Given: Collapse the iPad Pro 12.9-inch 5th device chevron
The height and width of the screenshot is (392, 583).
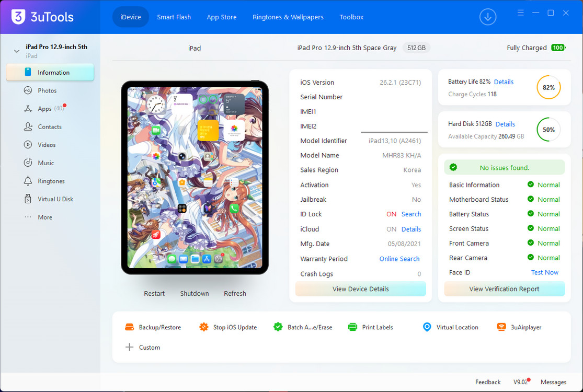Looking at the screenshot, I should point(17,51).
